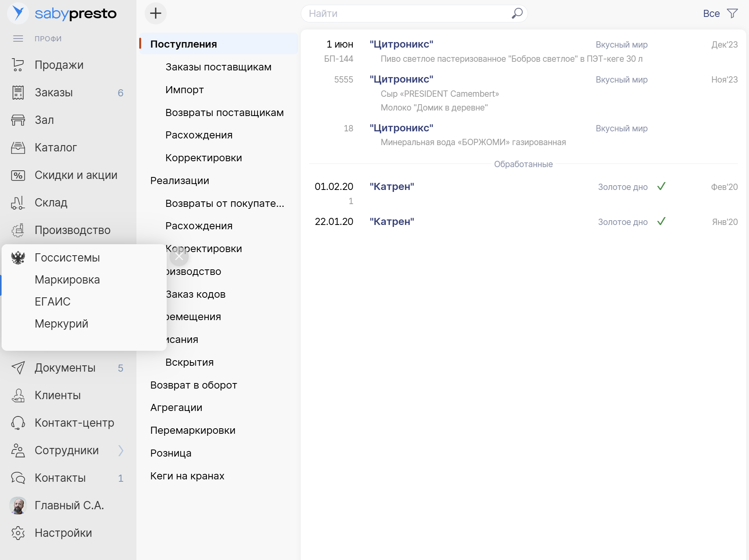Open Контакт-центр using the headset icon
Screen dimensions: 749x560
(18, 423)
